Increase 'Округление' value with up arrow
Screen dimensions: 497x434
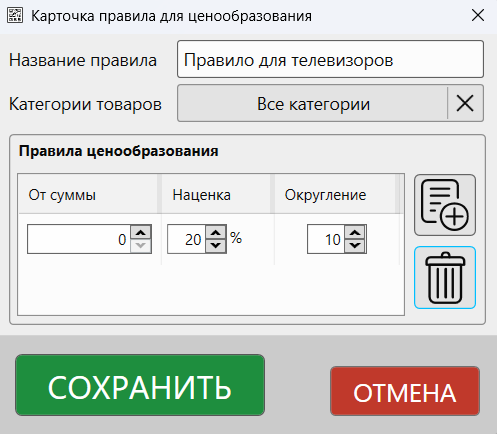(355, 232)
